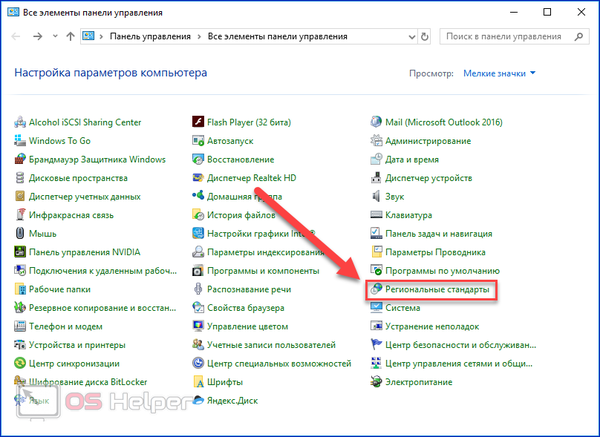Click the Автозапуск icon
Image resolution: width=600 pixels, height=437 pixels.
point(198,141)
